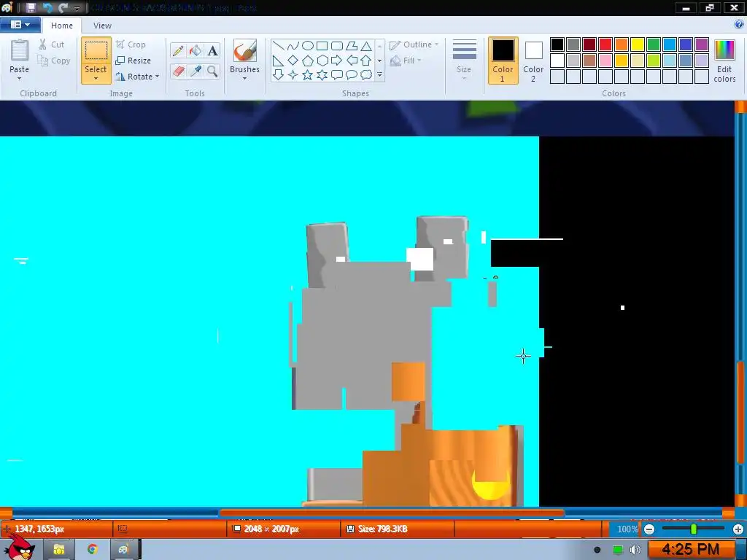
Task: Choose the Line shape
Action: (x=279, y=46)
